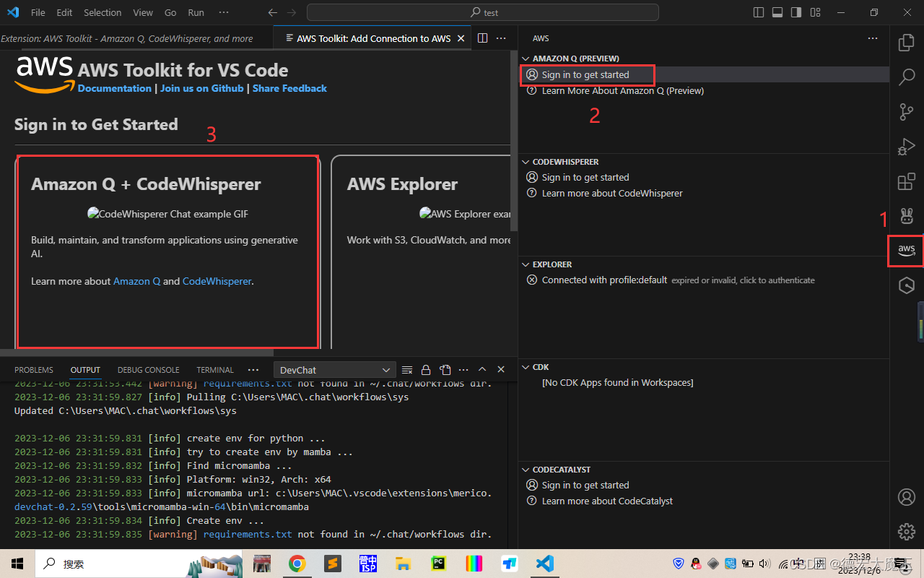Collapse the AMAZON Q (PREVIEW) section
Image resolution: width=924 pixels, height=578 pixels.
point(525,58)
